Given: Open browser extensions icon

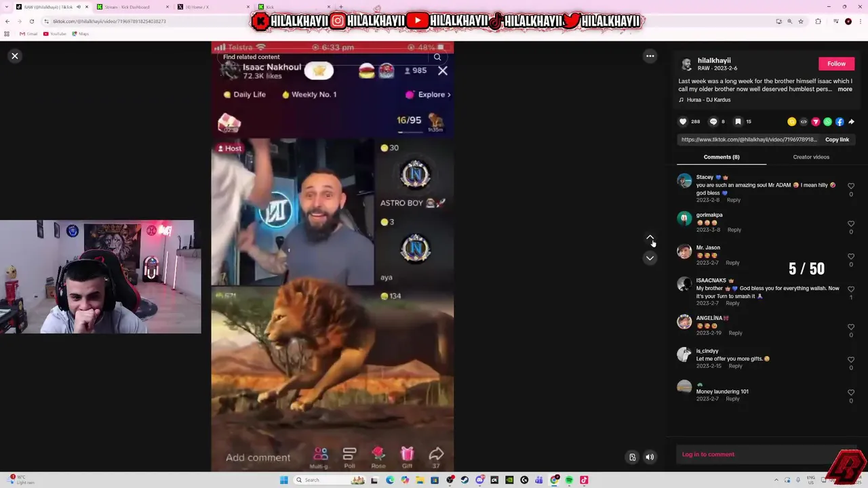Looking at the screenshot, I should pos(818,21).
